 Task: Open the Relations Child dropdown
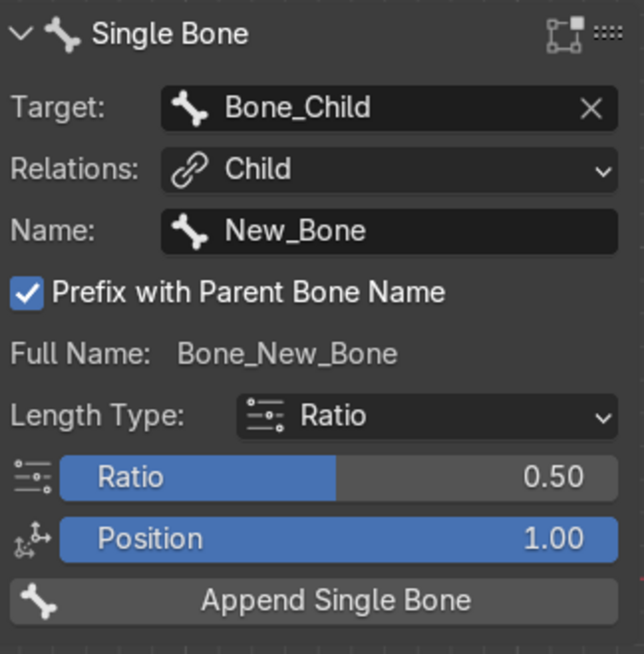click(389, 169)
